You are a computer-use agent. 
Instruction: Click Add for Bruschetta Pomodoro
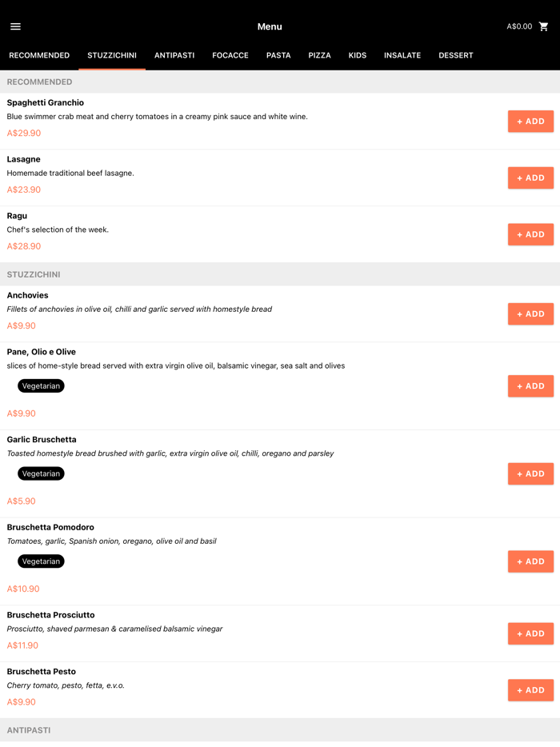(x=530, y=561)
